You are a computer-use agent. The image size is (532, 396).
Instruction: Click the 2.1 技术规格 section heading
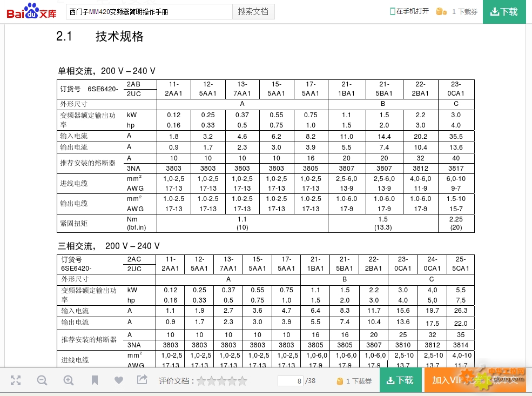(100, 36)
